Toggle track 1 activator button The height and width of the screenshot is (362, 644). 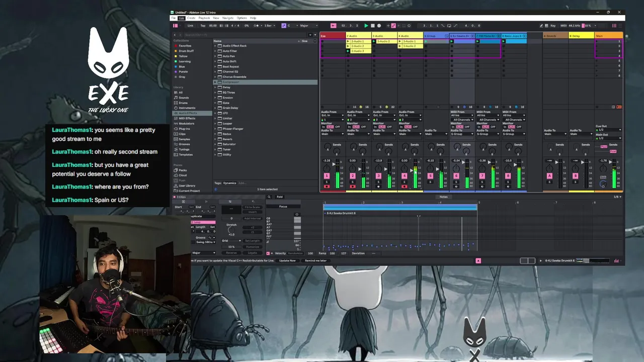pyautogui.click(x=327, y=176)
